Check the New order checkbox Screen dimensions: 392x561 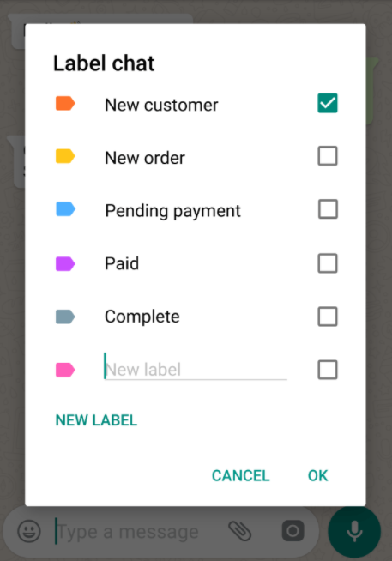[x=328, y=156]
